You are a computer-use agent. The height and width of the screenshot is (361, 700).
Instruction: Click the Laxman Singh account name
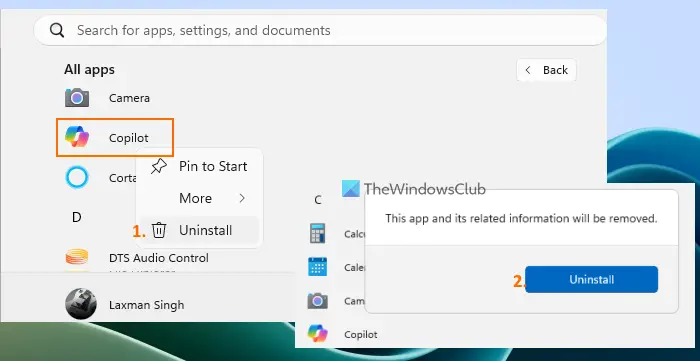[146, 305]
